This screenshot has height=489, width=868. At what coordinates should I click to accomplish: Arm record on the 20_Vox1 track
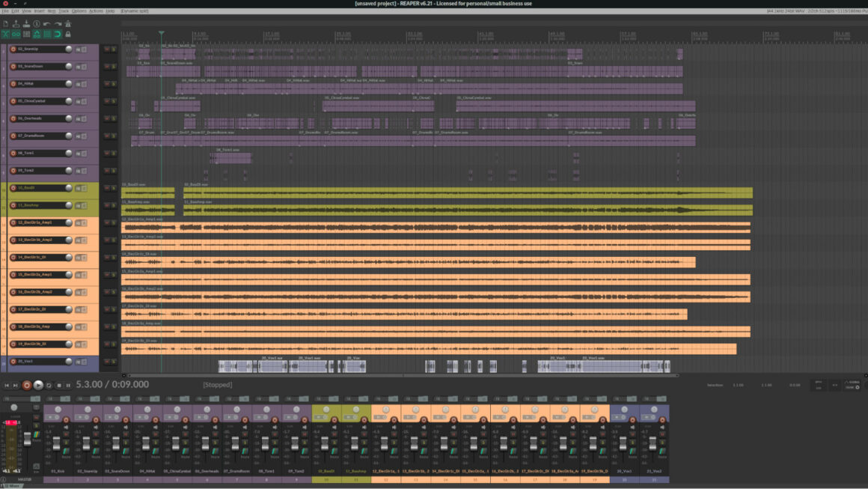click(13, 362)
